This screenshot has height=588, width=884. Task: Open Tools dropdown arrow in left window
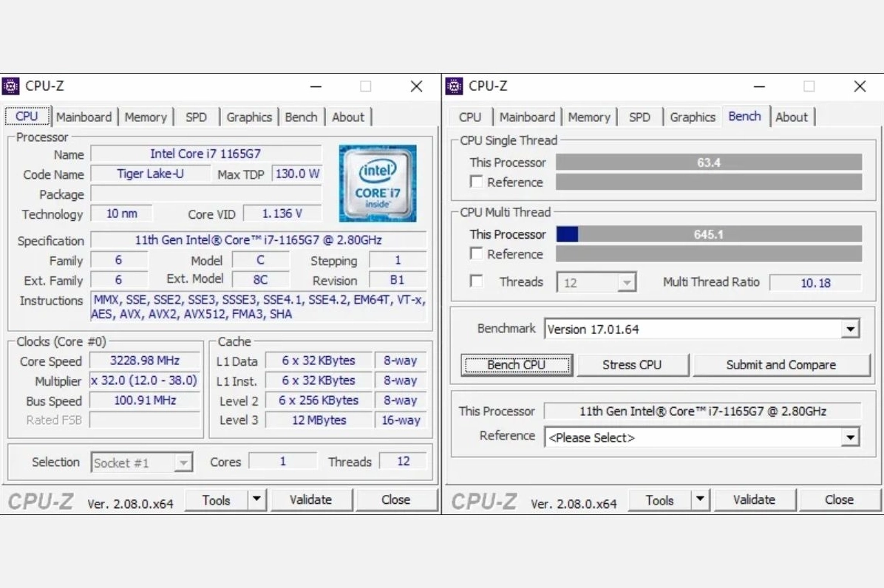click(x=257, y=499)
